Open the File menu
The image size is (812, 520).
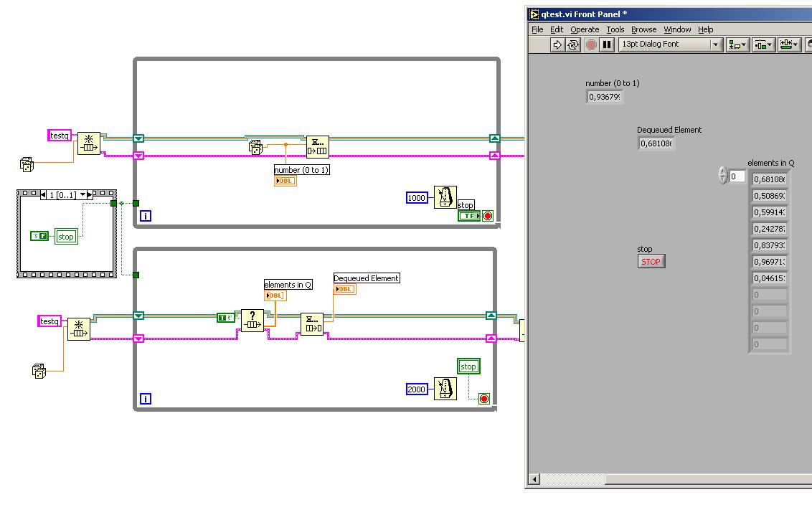click(x=537, y=29)
